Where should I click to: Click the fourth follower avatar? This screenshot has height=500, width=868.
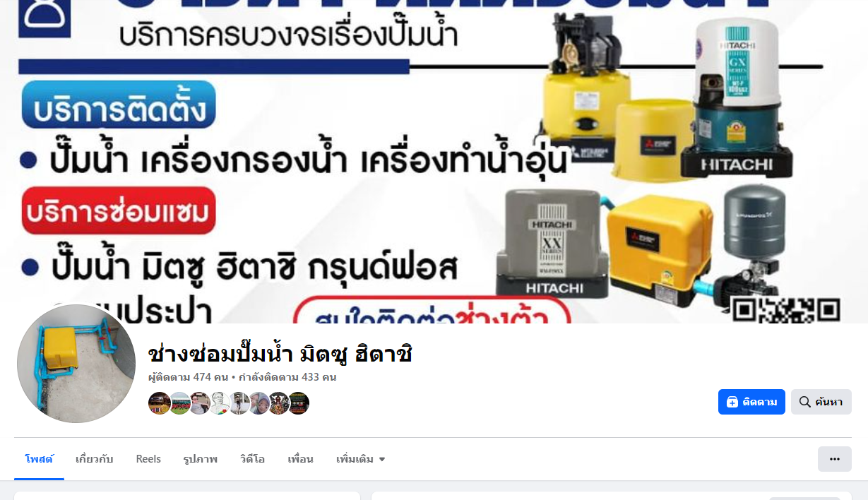tap(219, 403)
